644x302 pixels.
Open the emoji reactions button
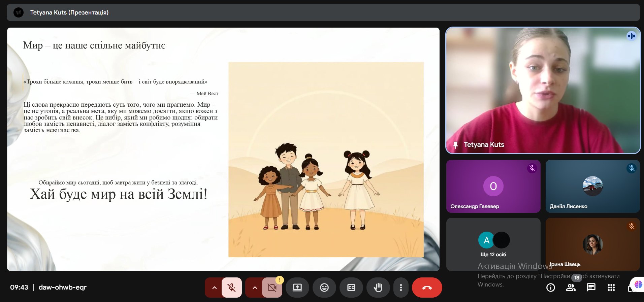tap(324, 288)
